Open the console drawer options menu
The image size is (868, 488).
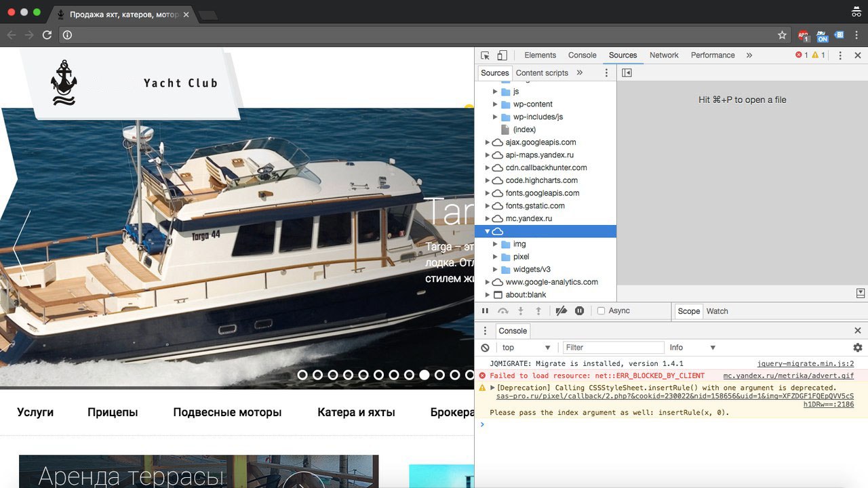tap(485, 331)
